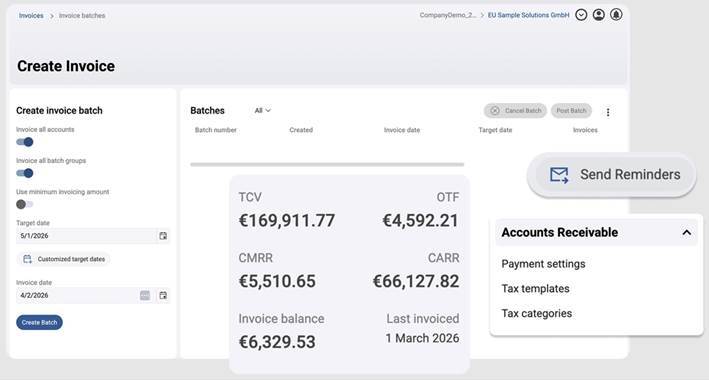Enable Use minimum invoicing amount switch
Screen dimensions: 709x380
(x=25, y=204)
